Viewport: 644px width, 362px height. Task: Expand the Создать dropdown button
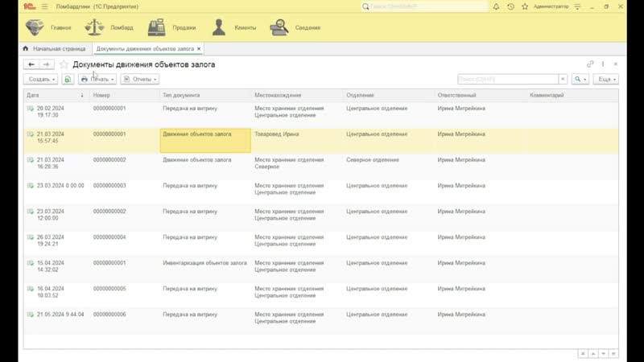(42, 80)
